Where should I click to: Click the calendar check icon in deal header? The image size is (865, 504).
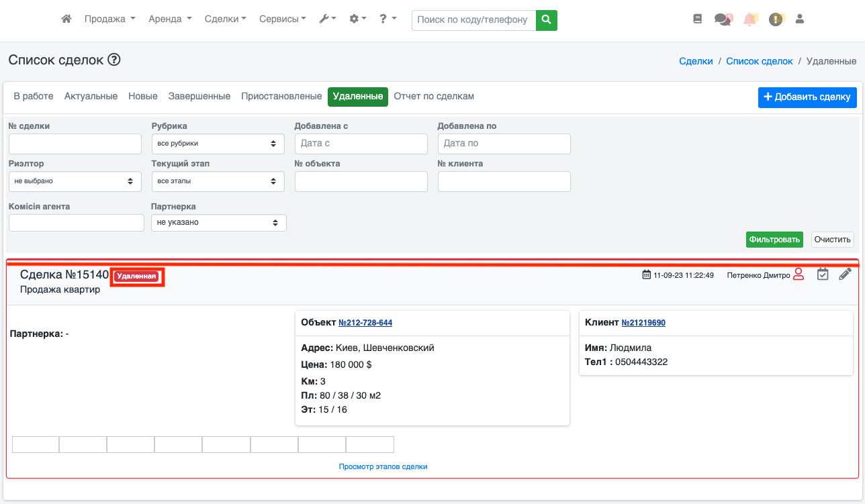pos(823,274)
